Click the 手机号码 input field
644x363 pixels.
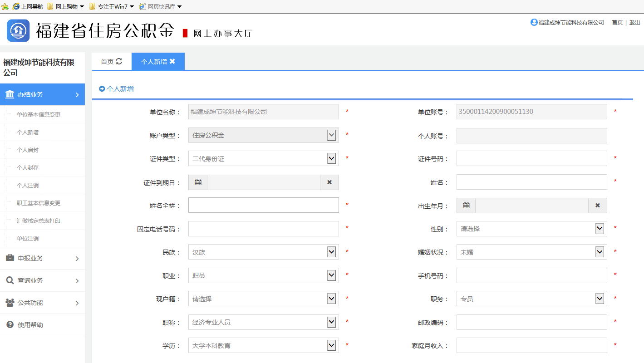[531, 275]
